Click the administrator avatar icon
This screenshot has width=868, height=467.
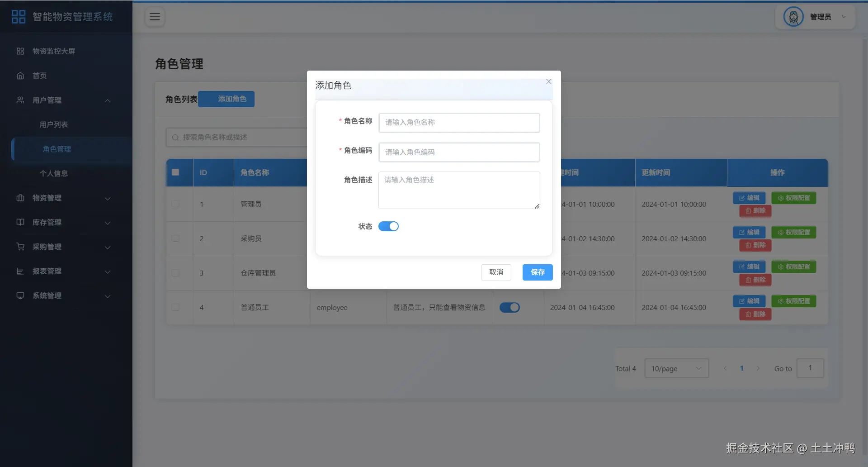(x=793, y=17)
